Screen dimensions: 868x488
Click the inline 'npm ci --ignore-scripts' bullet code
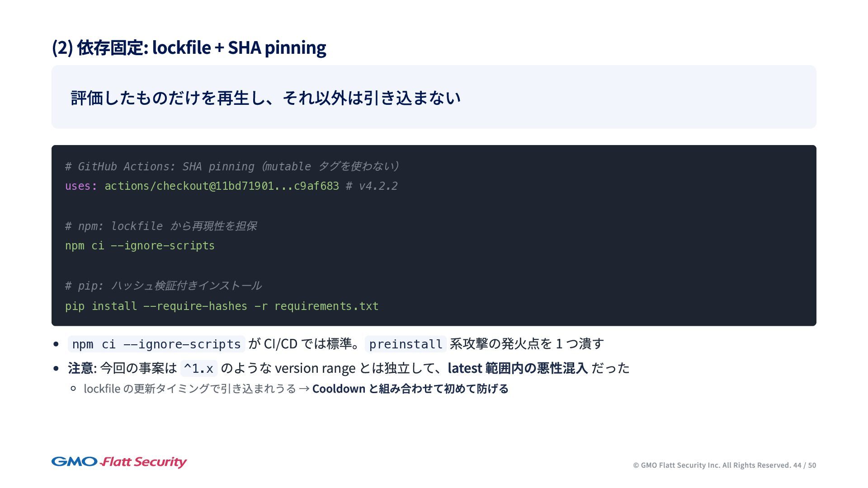(x=156, y=344)
